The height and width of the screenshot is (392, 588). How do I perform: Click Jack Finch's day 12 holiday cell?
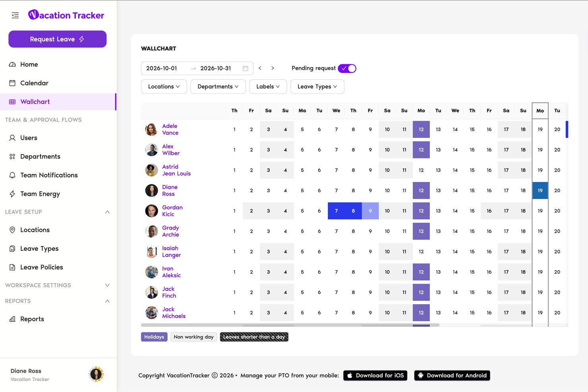(x=421, y=292)
